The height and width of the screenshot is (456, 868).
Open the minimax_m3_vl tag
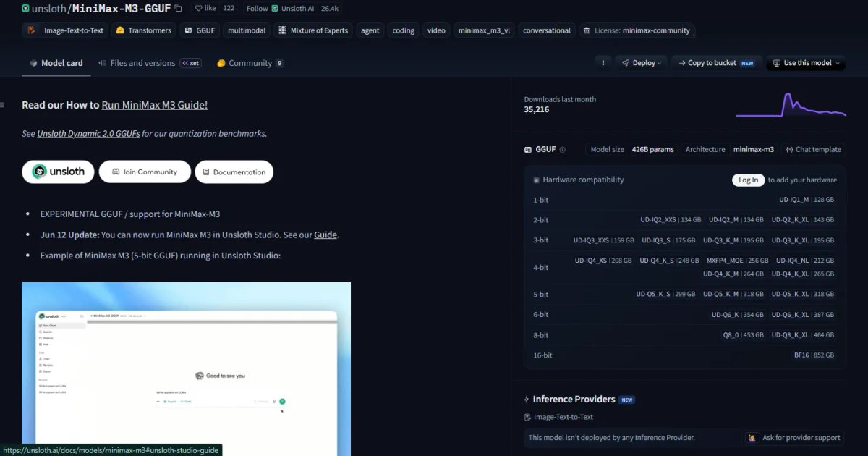pyautogui.click(x=484, y=30)
